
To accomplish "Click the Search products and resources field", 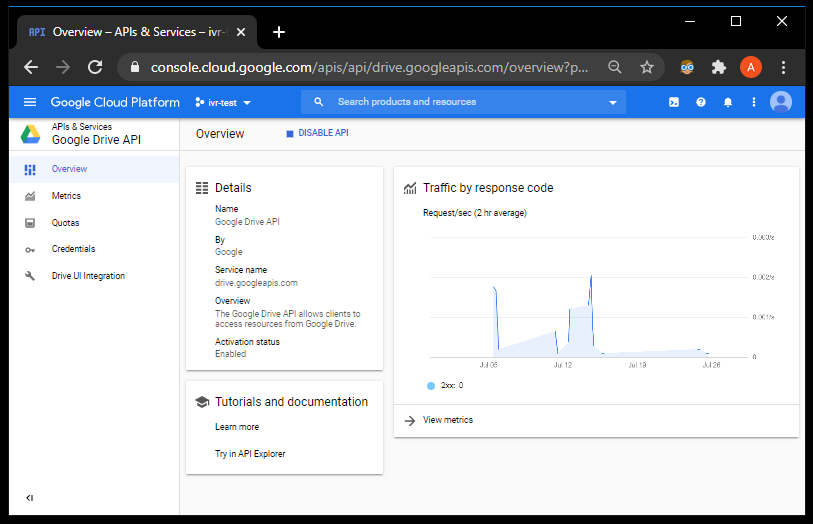I will (463, 102).
